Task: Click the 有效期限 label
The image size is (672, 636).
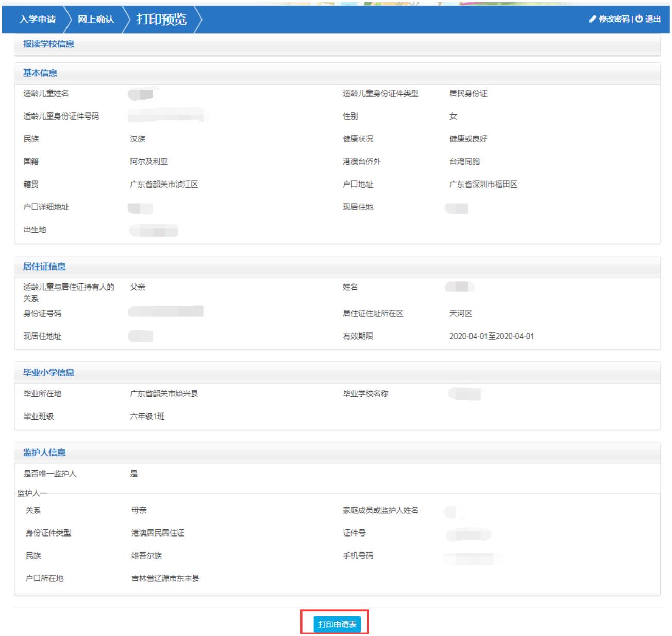Action: point(358,337)
